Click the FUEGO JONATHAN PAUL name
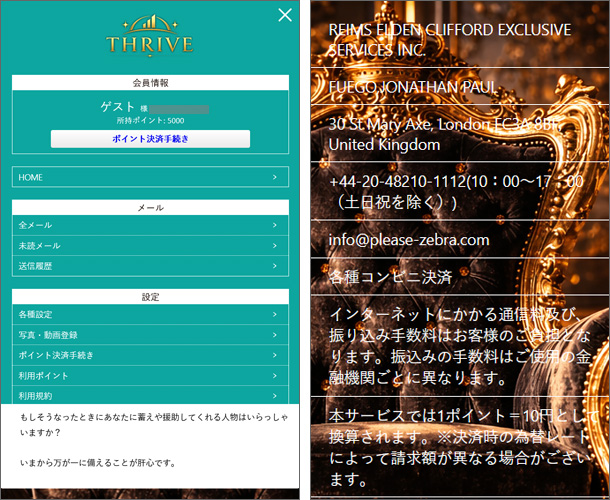The image size is (610, 500). [412, 87]
